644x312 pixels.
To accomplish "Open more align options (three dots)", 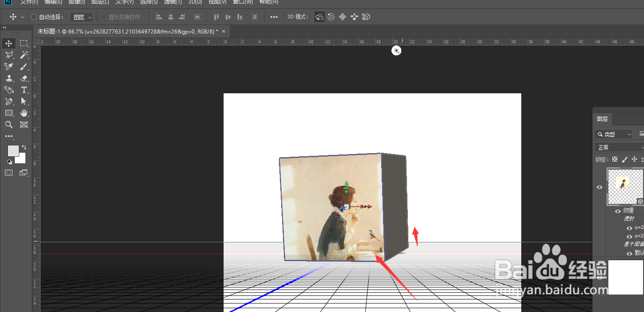I will tap(274, 17).
